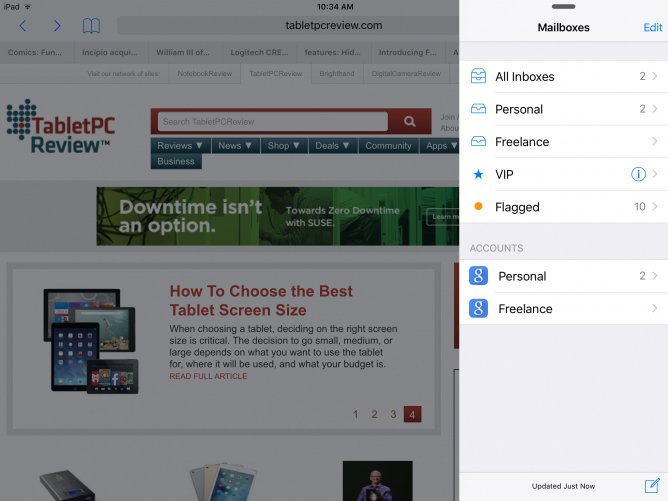This screenshot has height=501, width=668.
Task: Tap the slide-over grabber handle
Action: tap(563, 6)
